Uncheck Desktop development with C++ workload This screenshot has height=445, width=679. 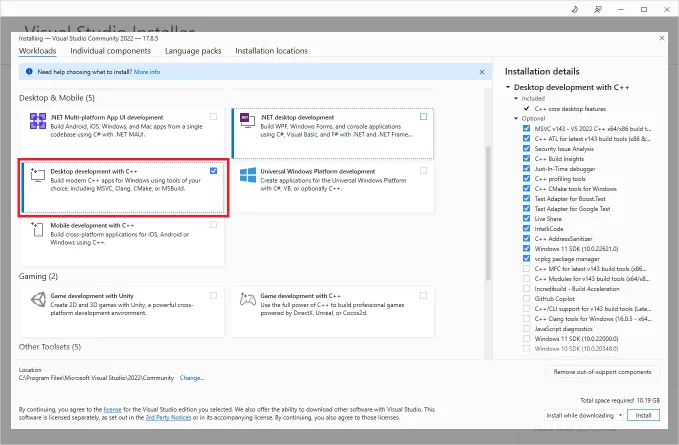pyautogui.click(x=213, y=171)
